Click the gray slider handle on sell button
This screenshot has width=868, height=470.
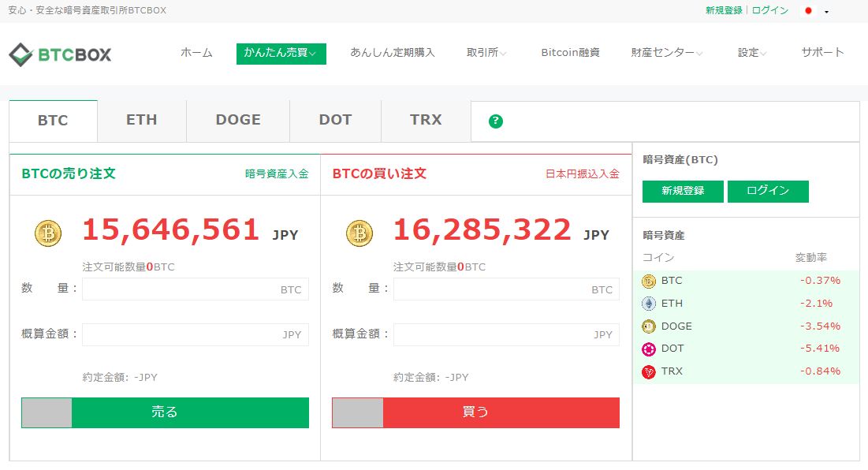click(x=47, y=412)
